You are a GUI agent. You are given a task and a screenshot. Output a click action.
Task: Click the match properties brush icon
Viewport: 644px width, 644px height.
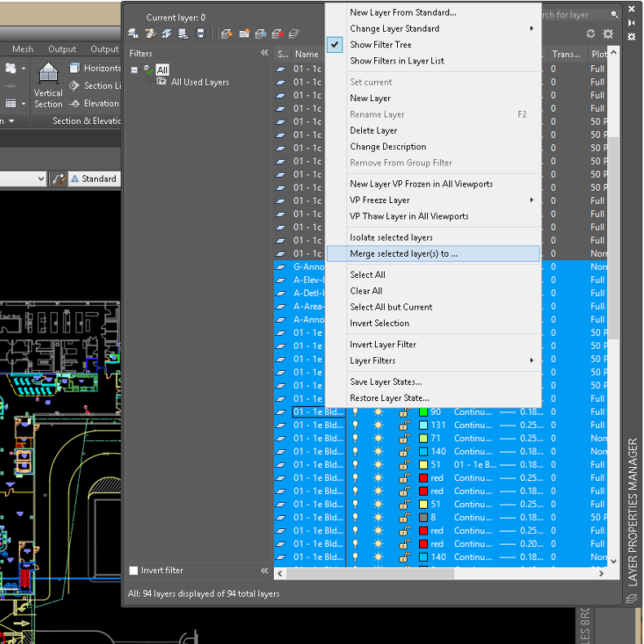[x=58, y=179]
